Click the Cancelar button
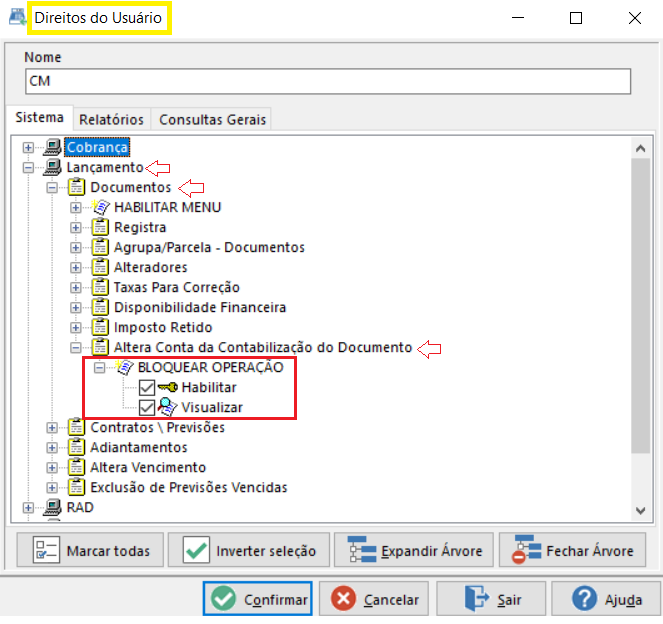 tap(374, 599)
